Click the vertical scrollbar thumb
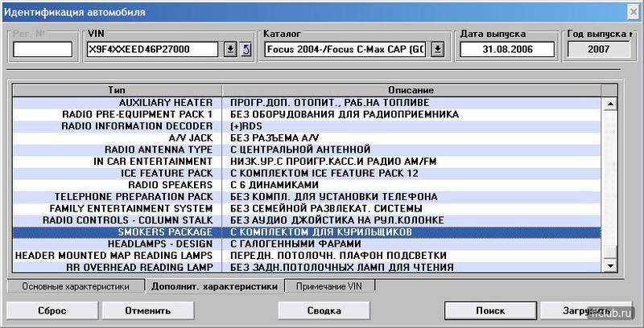644x328 pixels. point(610,252)
